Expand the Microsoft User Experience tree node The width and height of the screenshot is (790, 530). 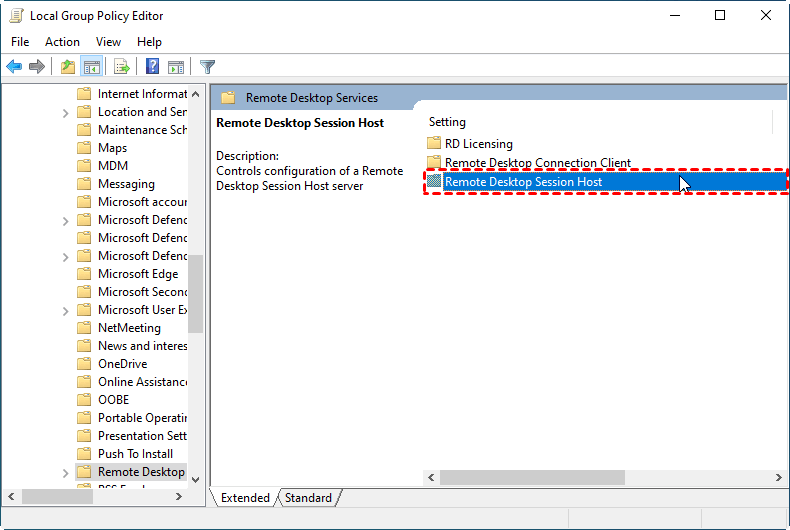pos(65,311)
